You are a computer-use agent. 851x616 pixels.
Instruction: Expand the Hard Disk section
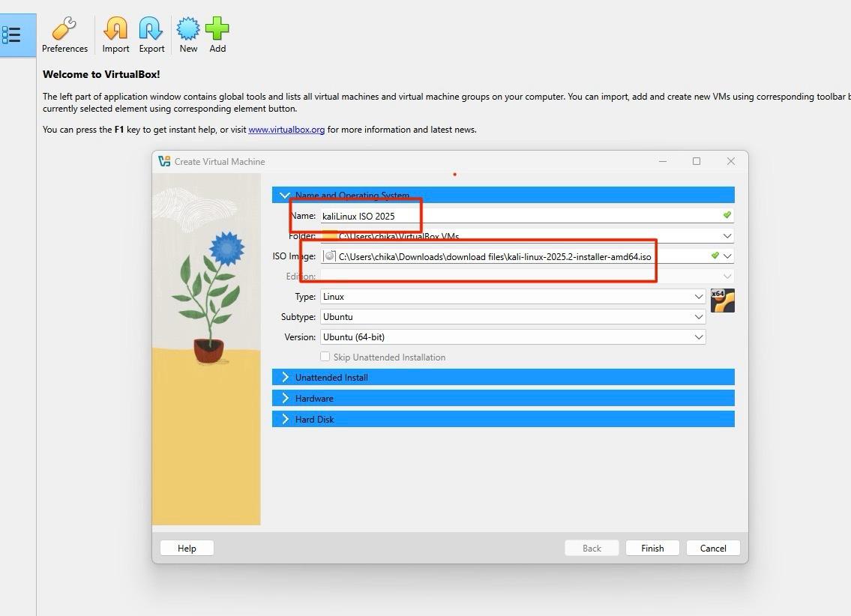click(503, 419)
